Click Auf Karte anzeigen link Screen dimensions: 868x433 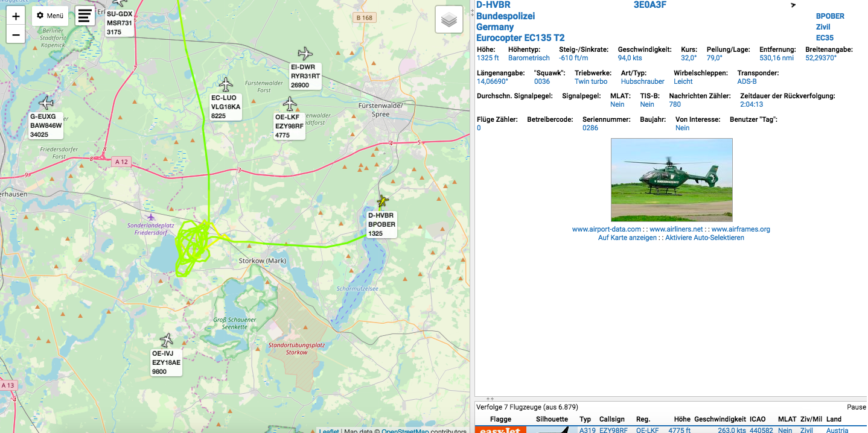627,238
